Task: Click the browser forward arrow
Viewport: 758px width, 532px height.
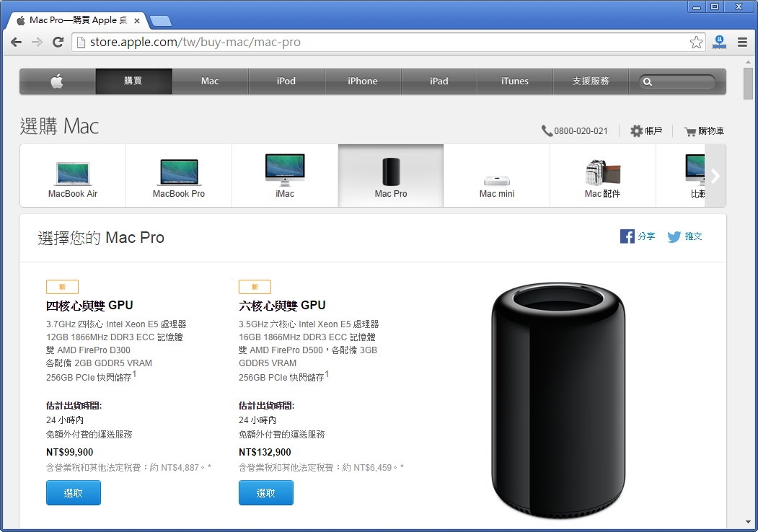Action: pyautogui.click(x=37, y=42)
